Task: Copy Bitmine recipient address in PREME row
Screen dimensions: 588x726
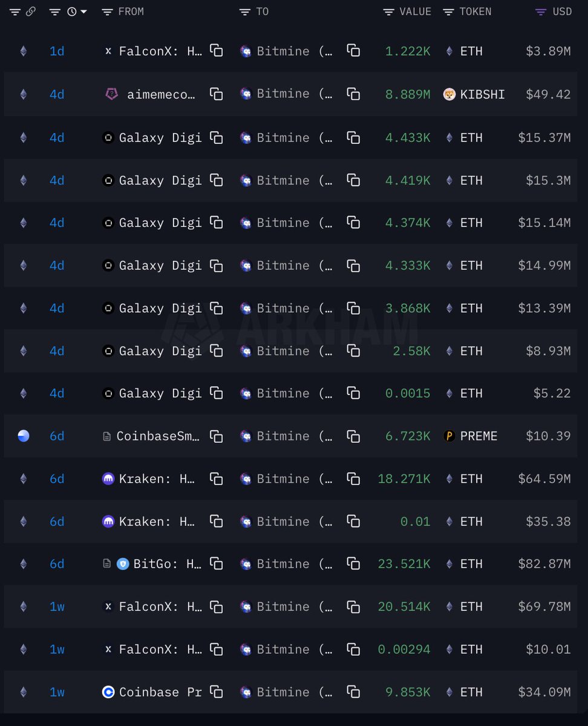Action: click(x=353, y=436)
